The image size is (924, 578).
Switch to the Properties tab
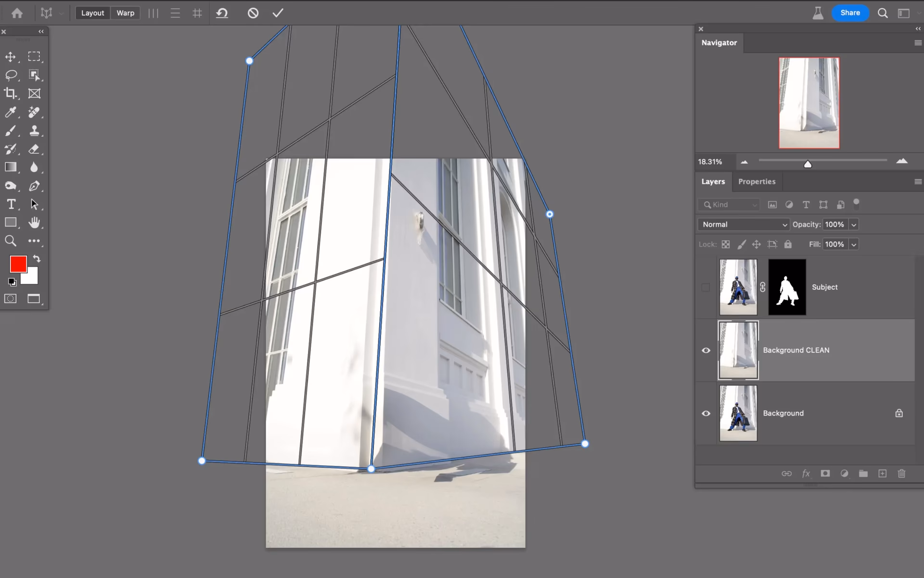pos(757,182)
